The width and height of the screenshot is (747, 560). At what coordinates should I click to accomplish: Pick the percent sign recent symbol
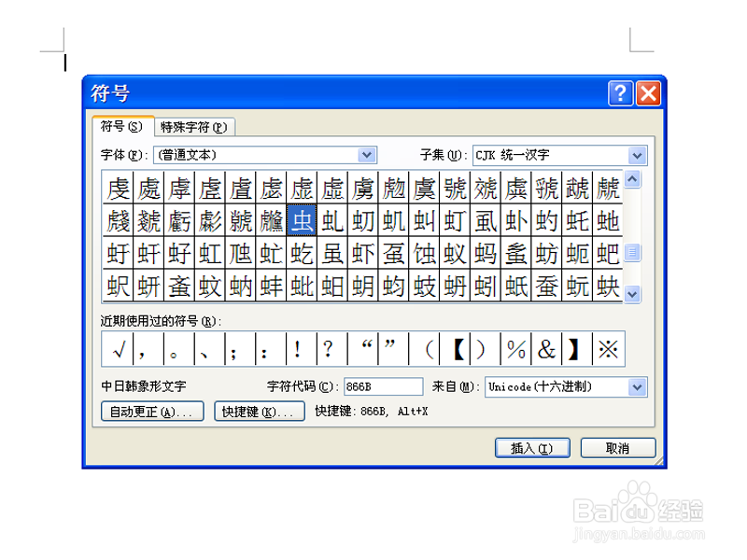(516, 349)
